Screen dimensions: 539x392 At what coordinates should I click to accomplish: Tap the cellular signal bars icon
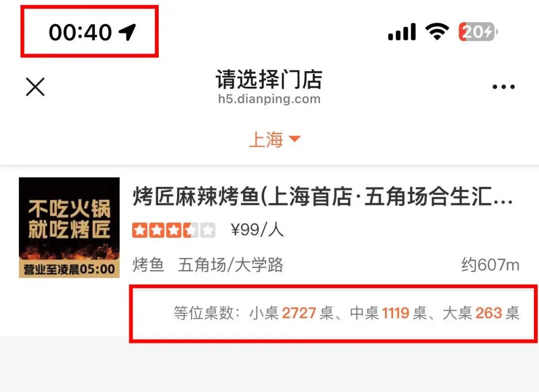pos(402,32)
